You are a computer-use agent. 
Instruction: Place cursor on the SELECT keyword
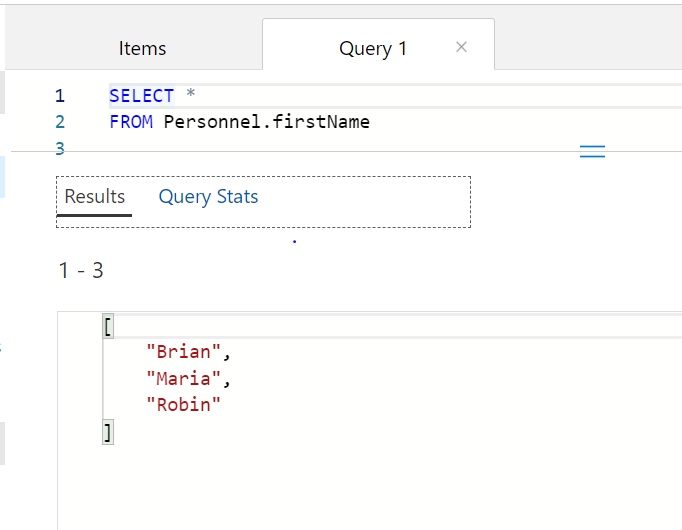(141, 96)
